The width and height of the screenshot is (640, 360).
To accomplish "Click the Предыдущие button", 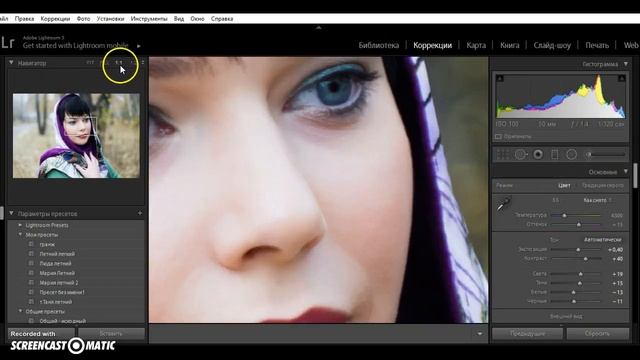I will pyautogui.click(x=527, y=333).
